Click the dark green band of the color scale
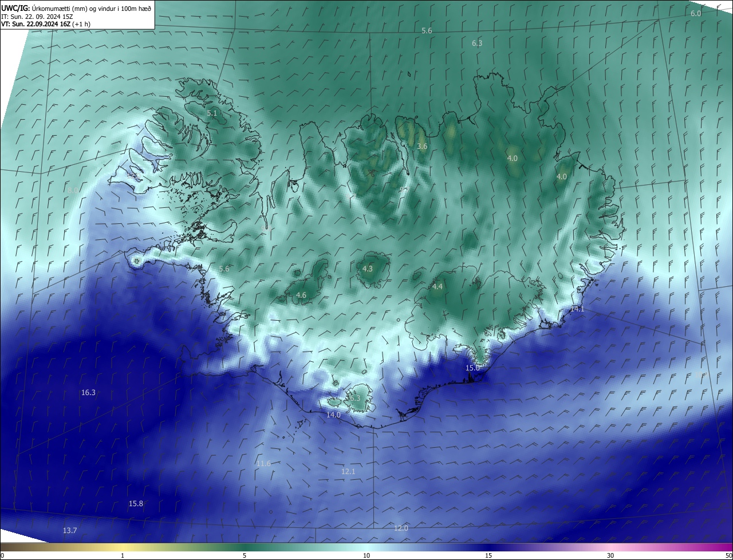 [x=245, y=547]
